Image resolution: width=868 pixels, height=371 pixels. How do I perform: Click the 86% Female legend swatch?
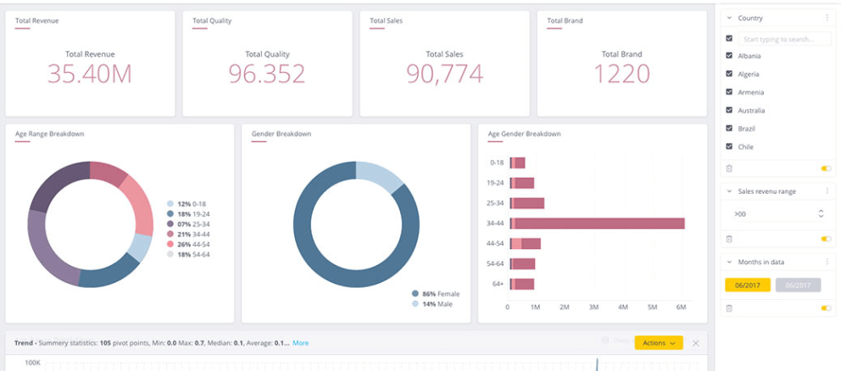pyautogui.click(x=415, y=294)
